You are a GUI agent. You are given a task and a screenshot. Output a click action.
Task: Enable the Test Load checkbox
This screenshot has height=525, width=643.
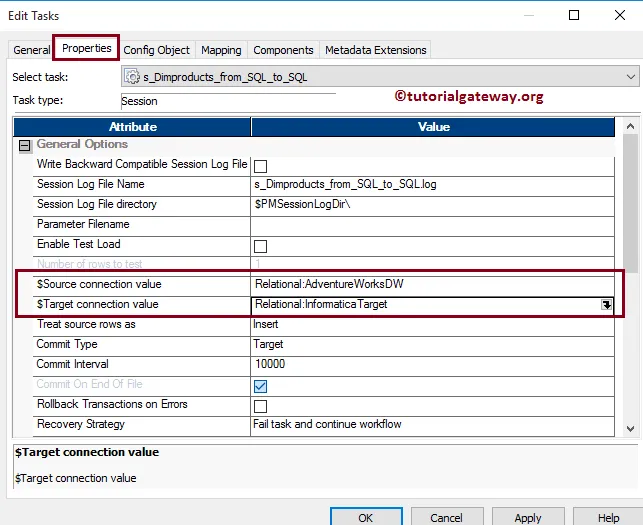point(260,247)
